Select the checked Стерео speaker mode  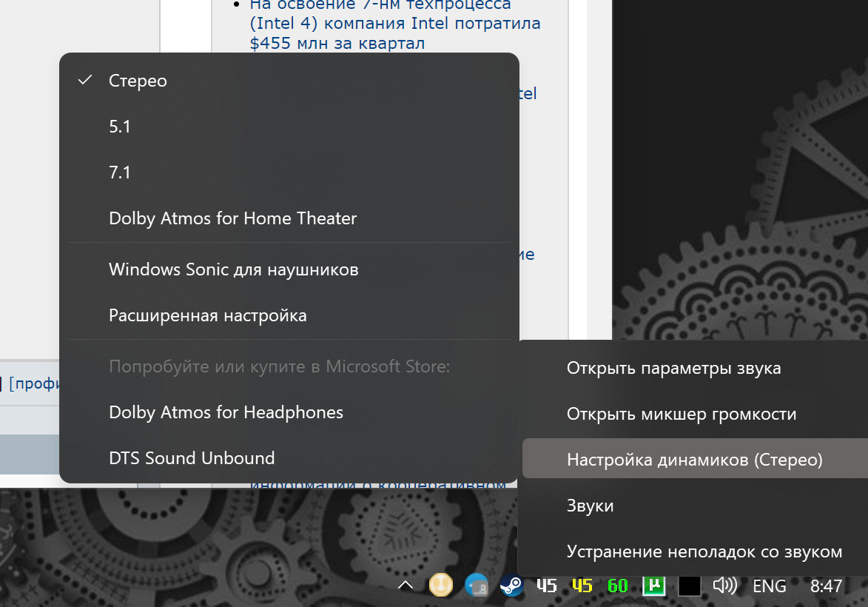point(289,81)
